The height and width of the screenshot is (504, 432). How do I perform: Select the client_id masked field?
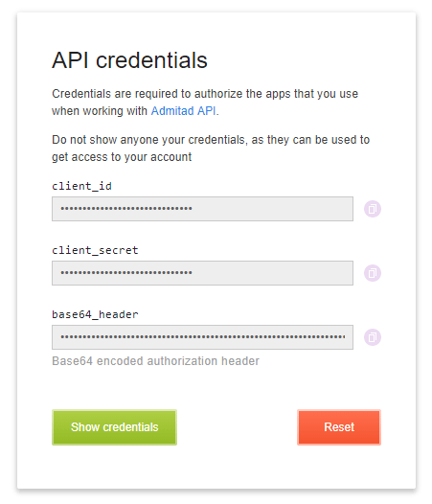pos(202,209)
